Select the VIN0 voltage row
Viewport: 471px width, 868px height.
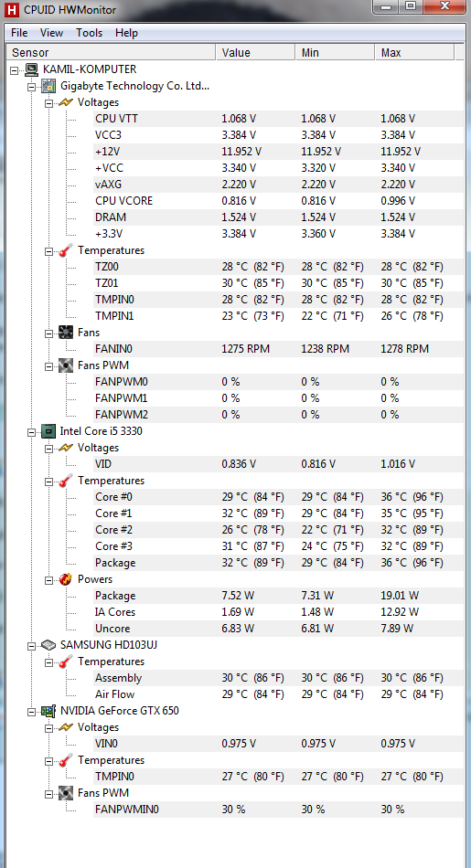278,744
